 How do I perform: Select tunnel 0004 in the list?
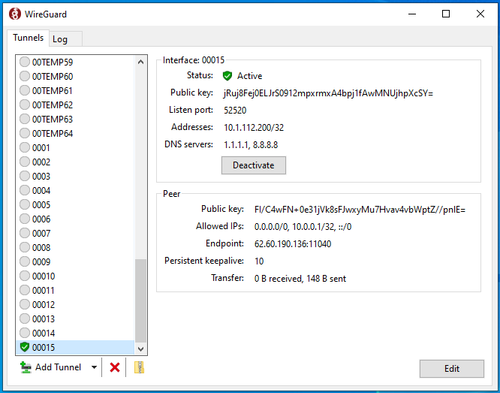(x=75, y=190)
